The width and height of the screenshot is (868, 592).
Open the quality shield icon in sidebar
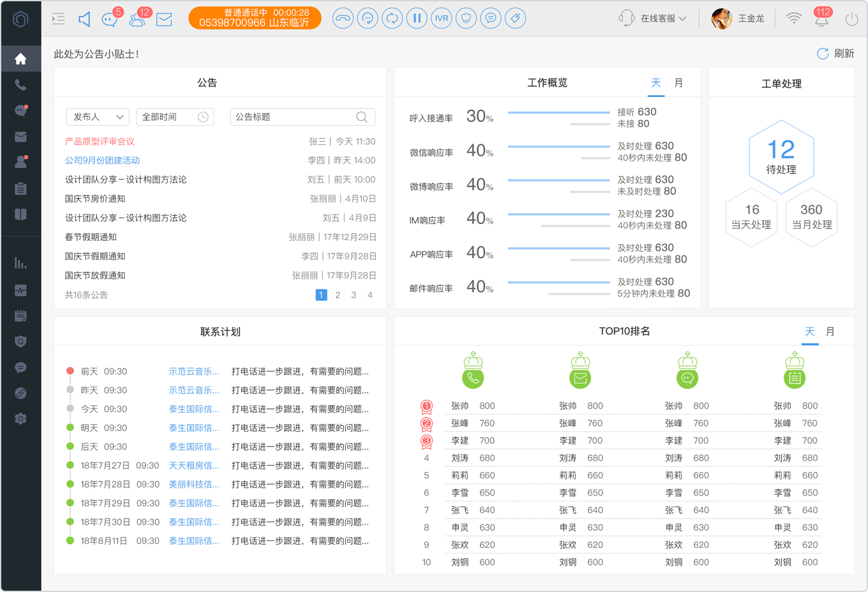[x=20, y=342]
